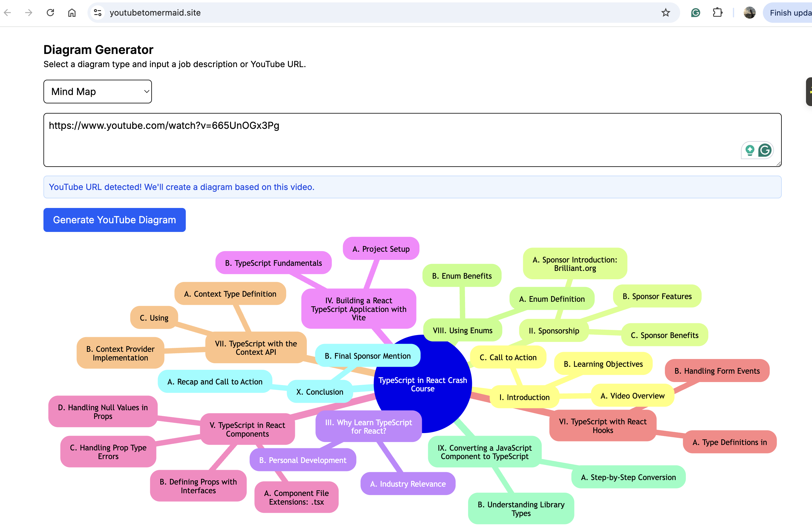Click the Finish update button
This screenshot has height=528, width=812.
coord(790,13)
